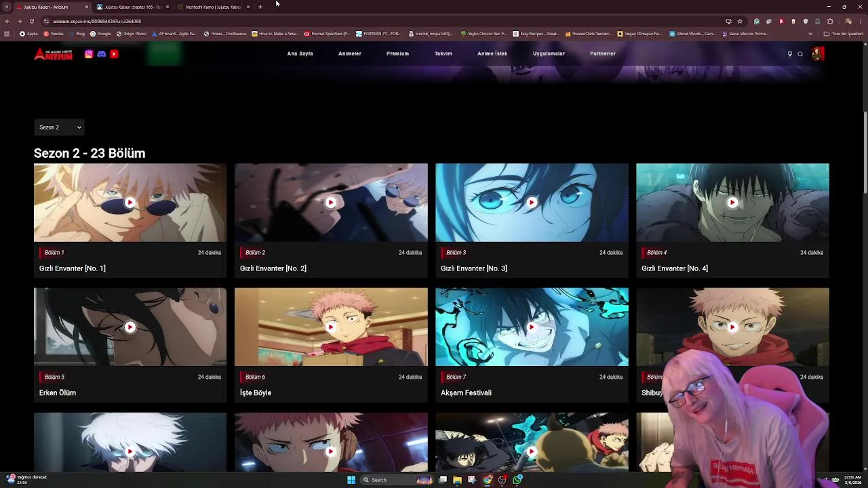868x488 pixels.
Task: Open episode title Erken Ölüm
Action: coord(58,392)
